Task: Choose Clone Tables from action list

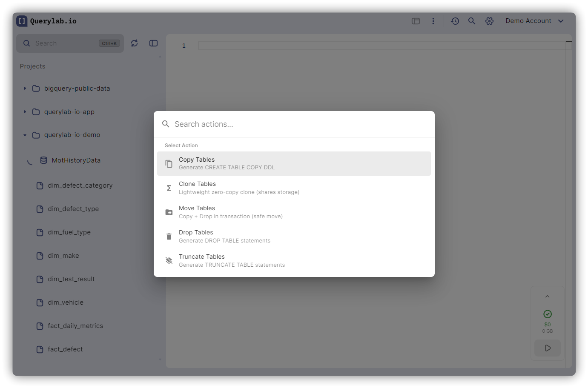Action: click(293, 188)
